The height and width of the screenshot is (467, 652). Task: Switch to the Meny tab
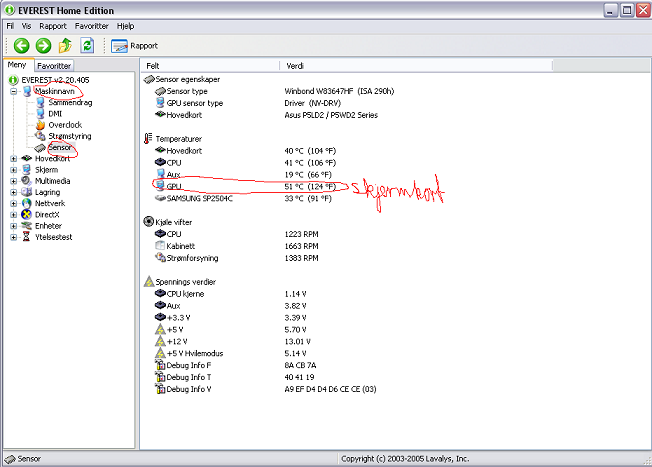tap(17, 65)
